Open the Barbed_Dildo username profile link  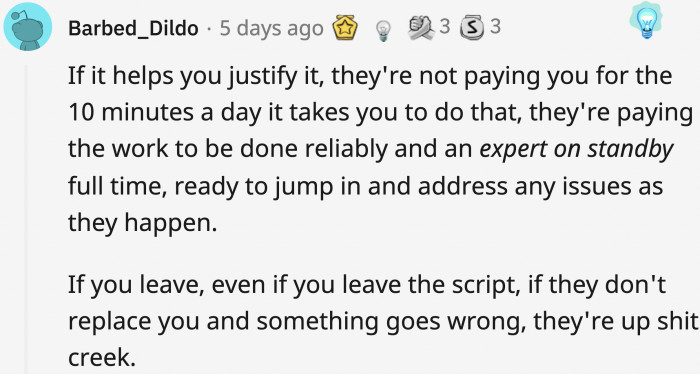click(133, 29)
